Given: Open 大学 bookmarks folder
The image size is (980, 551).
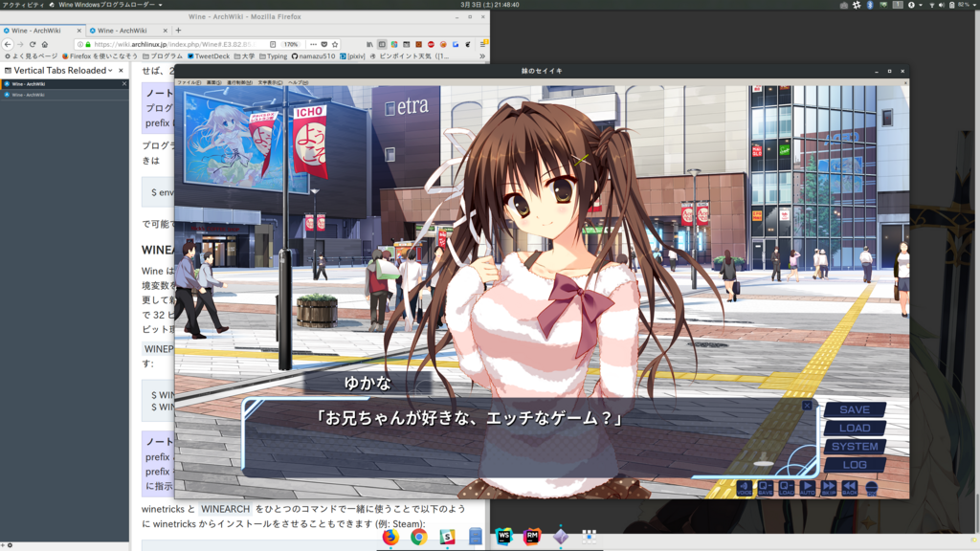Looking at the screenshot, I should pos(244,56).
